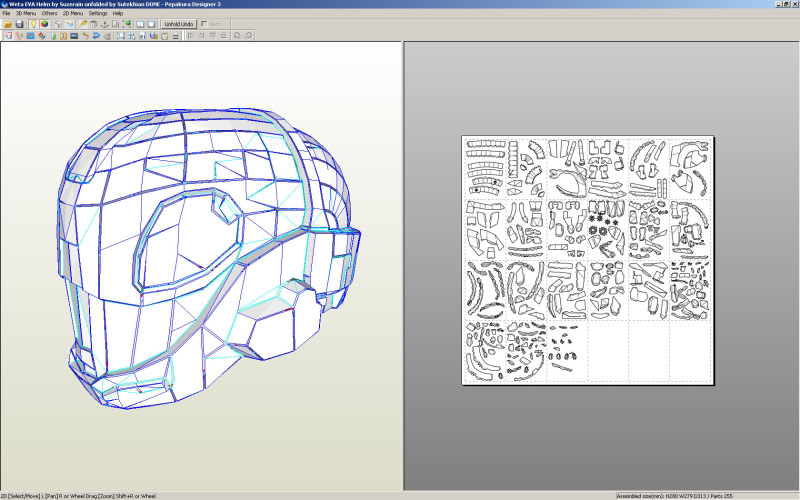Viewport: 800px width, 500px height.
Task: Click the Help menu
Action: pyautogui.click(x=118, y=13)
